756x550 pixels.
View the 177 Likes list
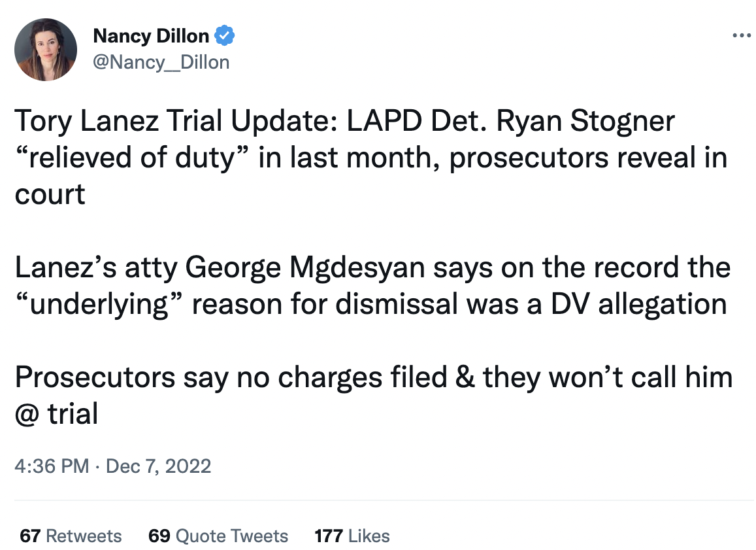[352, 536]
